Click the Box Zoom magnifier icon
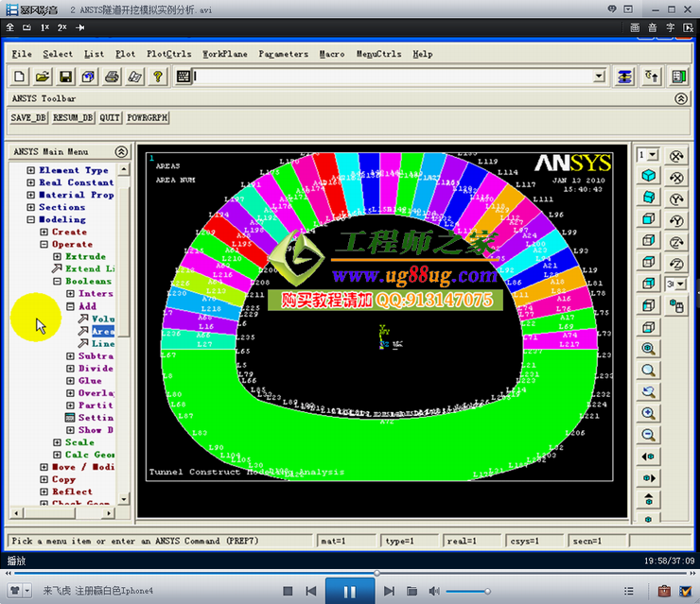 pyautogui.click(x=648, y=370)
